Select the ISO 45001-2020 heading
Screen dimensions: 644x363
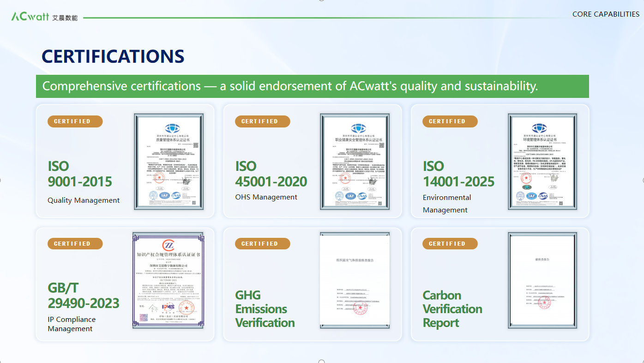[271, 174]
